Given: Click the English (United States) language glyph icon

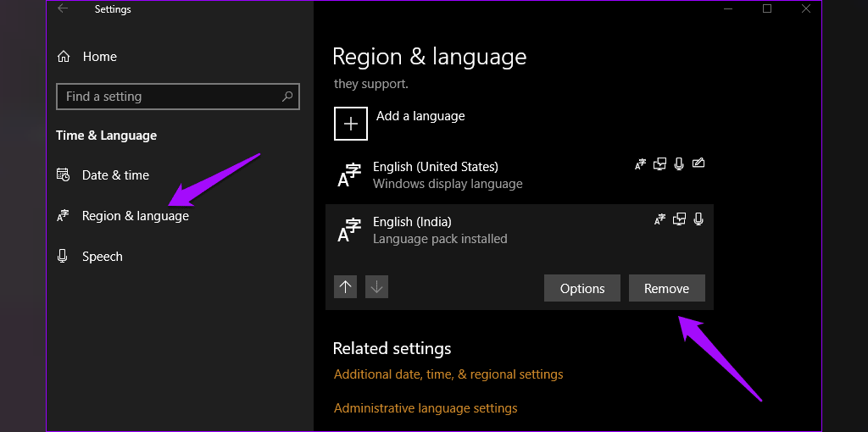Looking at the screenshot, I should pos(349,175).
